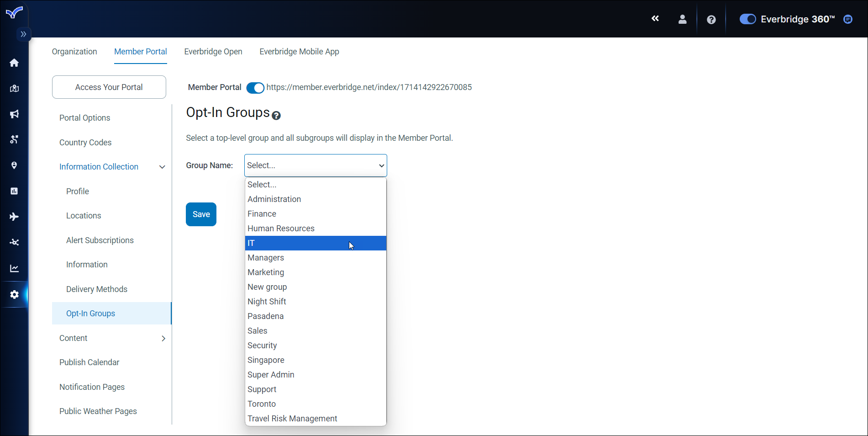Image resolution: width=868 pixels, height=436 pixels.
Task: Open Public Weather Pages in side menu
Action: tap(98, 411)
